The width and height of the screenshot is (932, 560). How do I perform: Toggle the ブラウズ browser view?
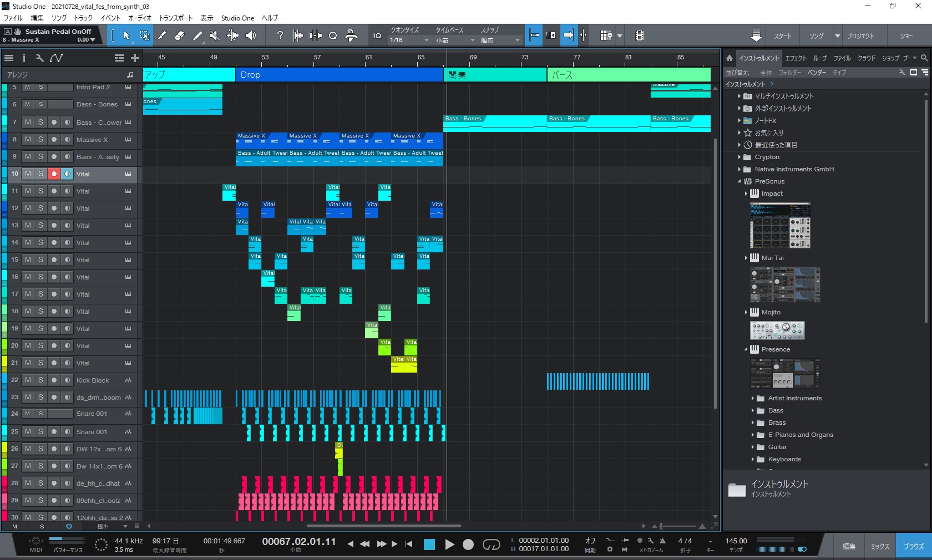coord(914,546)
